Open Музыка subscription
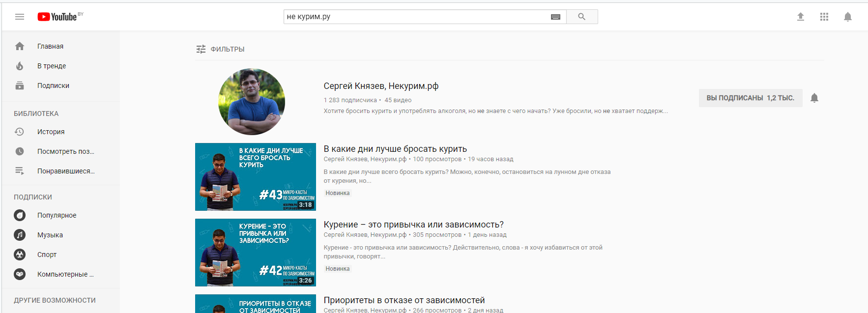Screen dimensions: 868x313 pos(60,235)
